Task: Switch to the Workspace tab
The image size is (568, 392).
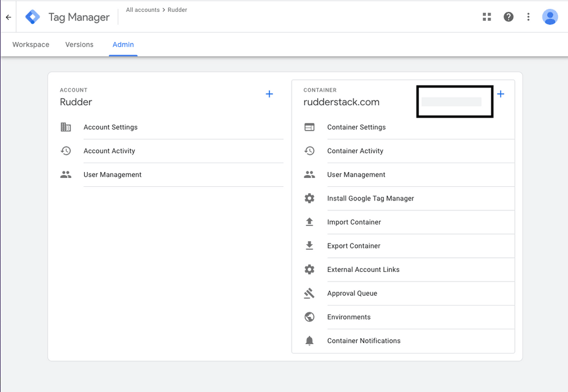Action: (31, 44)
